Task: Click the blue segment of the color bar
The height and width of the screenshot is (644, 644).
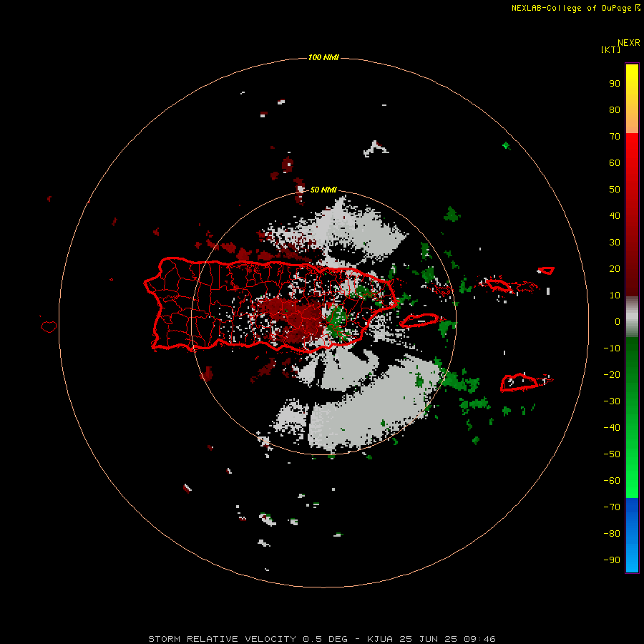Action: pyautogui.click(x=632, y=535)
